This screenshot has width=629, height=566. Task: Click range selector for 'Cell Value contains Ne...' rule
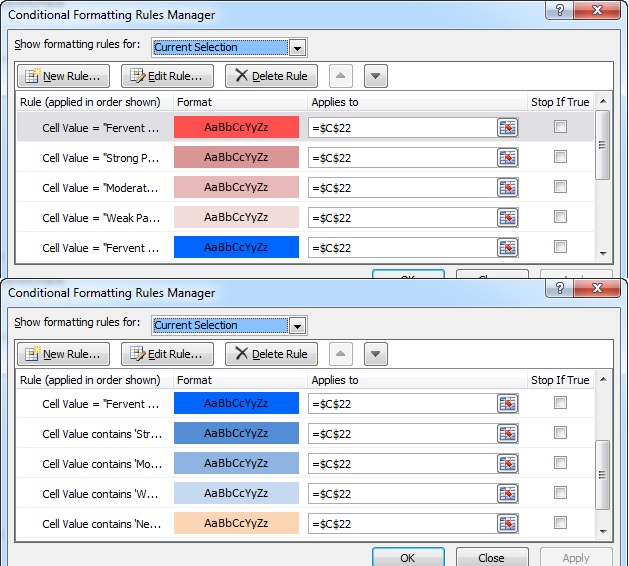tap(508, 524)
